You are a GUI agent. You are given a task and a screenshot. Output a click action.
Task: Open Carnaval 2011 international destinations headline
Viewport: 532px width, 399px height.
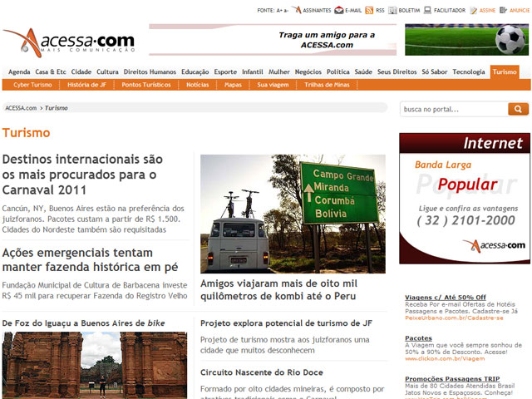82,175
